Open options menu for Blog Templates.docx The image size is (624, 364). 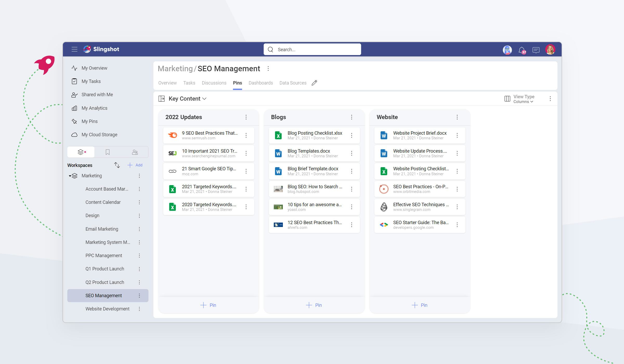click(352, 153)
